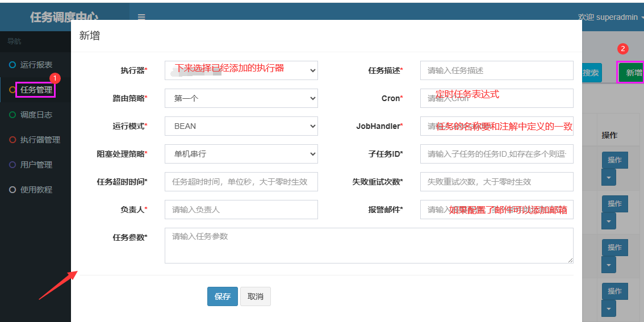
Task: Click the 操作 column header
Action: [609, 135]
